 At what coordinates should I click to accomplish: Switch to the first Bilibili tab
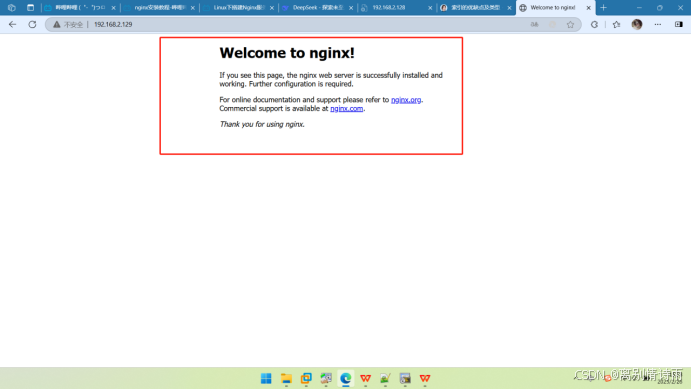coord(79,8)
